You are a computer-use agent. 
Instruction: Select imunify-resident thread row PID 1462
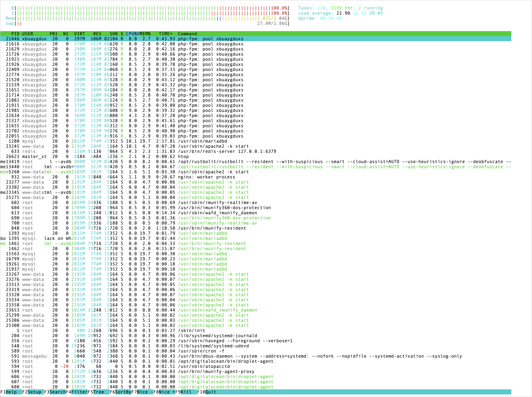point(256,249)
